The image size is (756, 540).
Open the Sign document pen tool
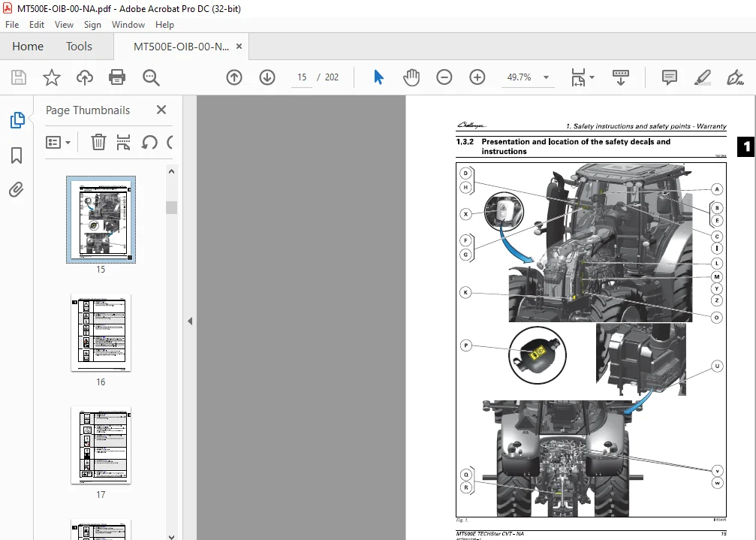pyautogui.click(x=735, y=77)
